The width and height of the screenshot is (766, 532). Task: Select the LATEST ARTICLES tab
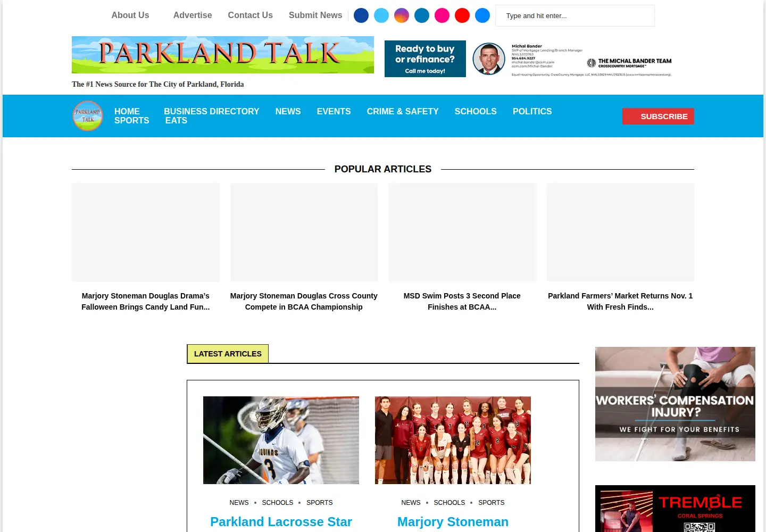coord(228,354)
